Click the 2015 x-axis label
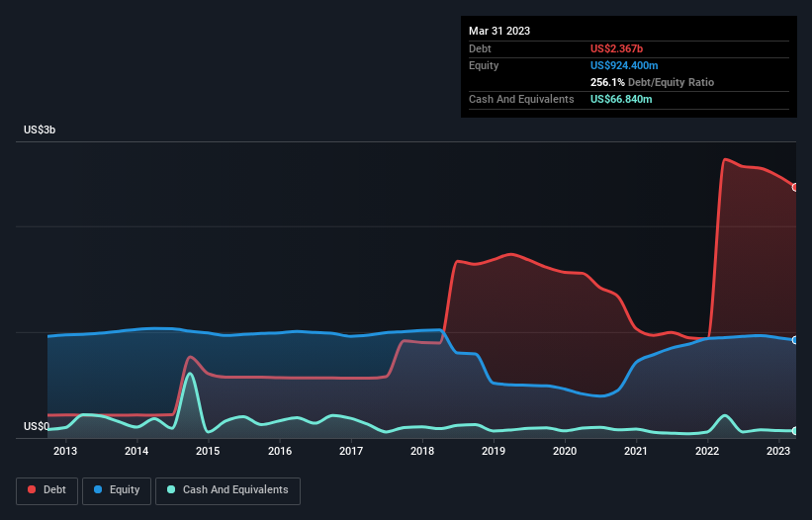Image resolution: width=812 pixels, height=520 pixels. click(208, 451)
